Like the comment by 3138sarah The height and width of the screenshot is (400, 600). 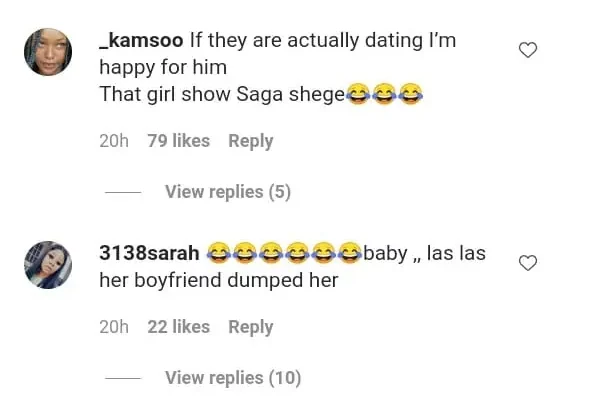pos(528,263)
